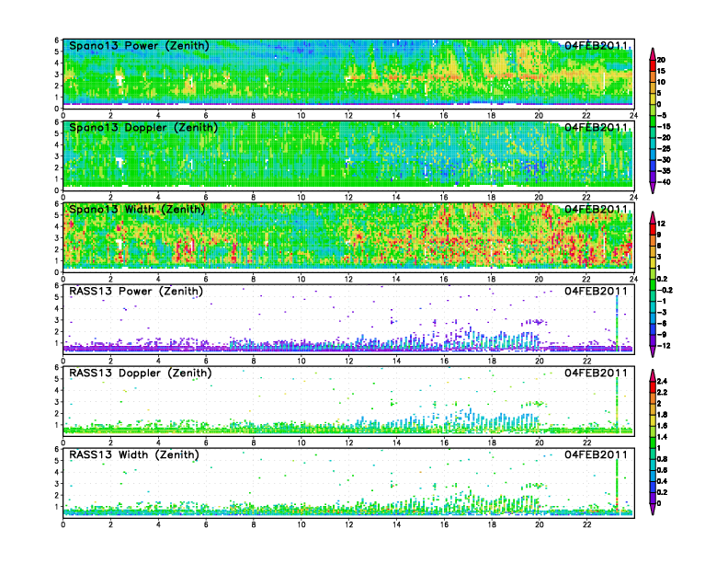
Task: Click the 'Spano13 Width (Zenith)' panel title
Action: (x=137, y=210)
